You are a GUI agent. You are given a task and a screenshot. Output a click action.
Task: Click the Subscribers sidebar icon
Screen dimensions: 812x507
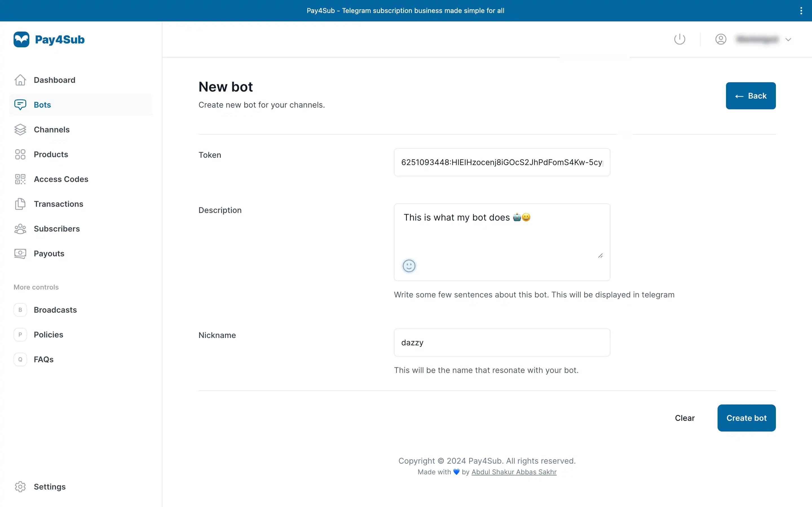coord(19,228)
